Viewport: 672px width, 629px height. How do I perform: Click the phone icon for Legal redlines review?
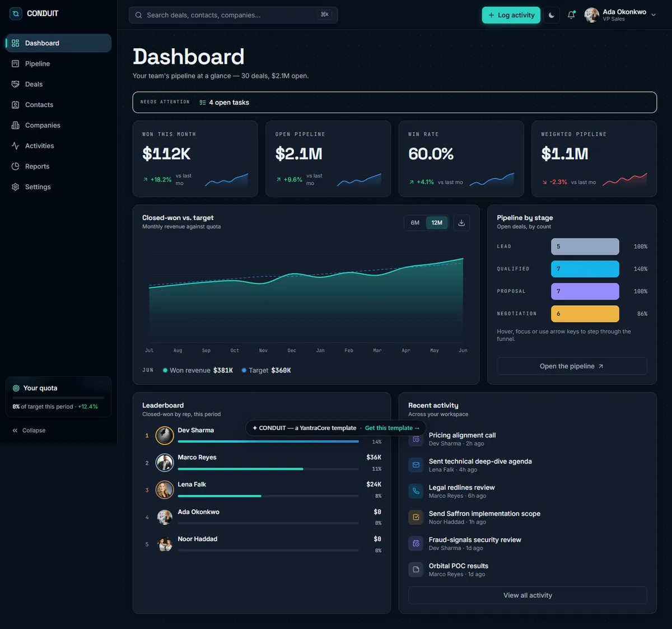pos(416,491)
